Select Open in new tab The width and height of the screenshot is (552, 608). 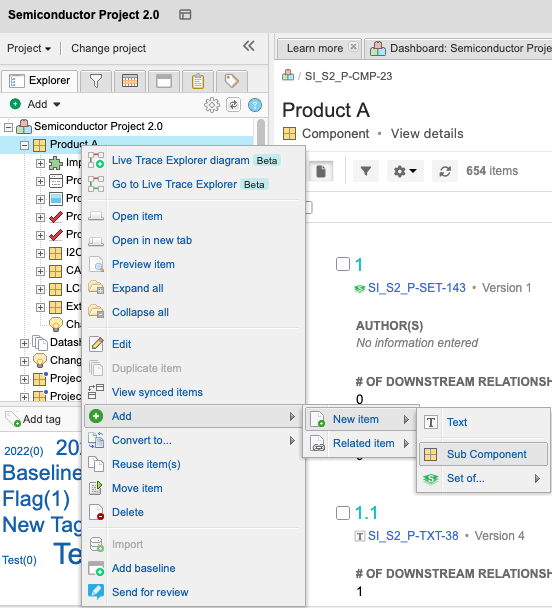pyautogui.click(x=152, y=240)
